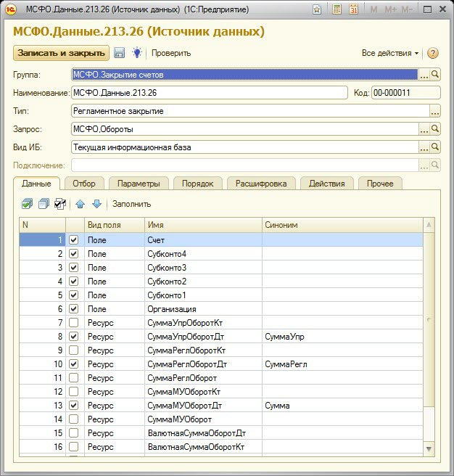Image resolution: width=454 pixels, height=476 pixels.
Task: Click the Заполнить button
Action: point(131,204)
